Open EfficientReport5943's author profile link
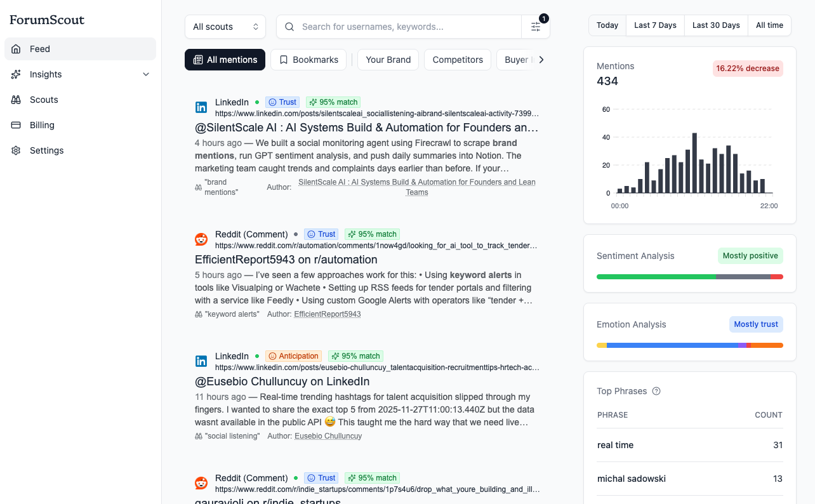This screenshot has height=504, width=815. click(x=327, y=314)
